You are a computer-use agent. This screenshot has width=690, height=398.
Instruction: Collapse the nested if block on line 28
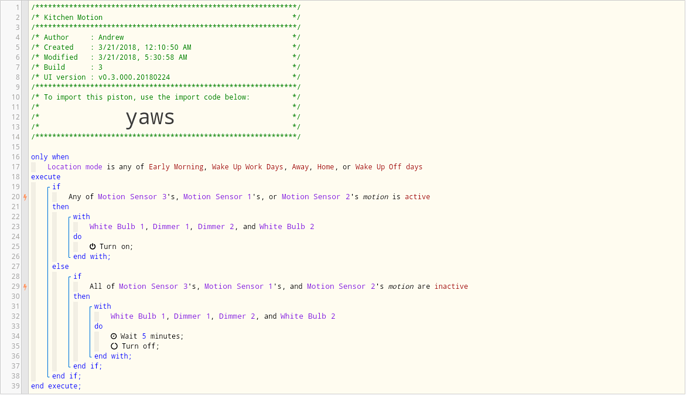tap(70, 277)
